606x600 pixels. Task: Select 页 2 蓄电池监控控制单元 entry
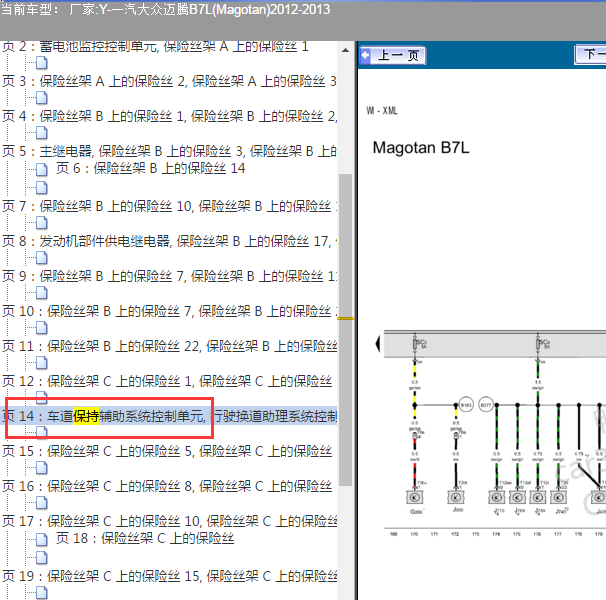click(155, 46)
